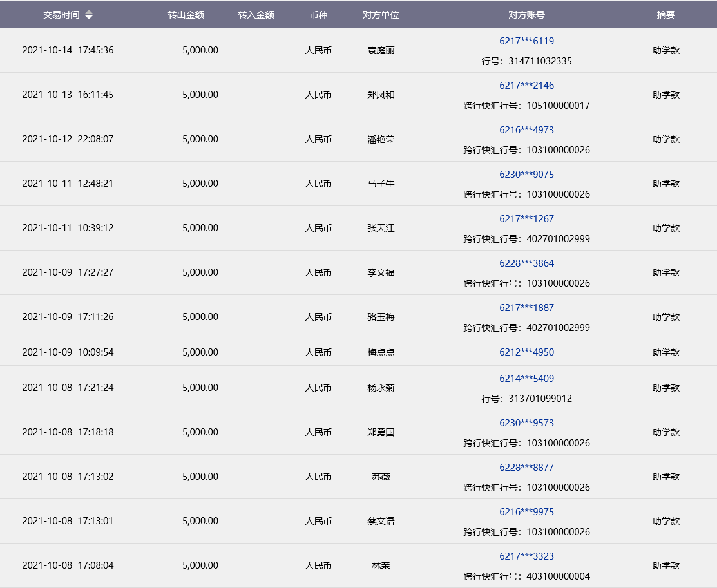Screen dimensions: 717x588
Task: Click the 转出金额 column header
Action: [186, 15]
